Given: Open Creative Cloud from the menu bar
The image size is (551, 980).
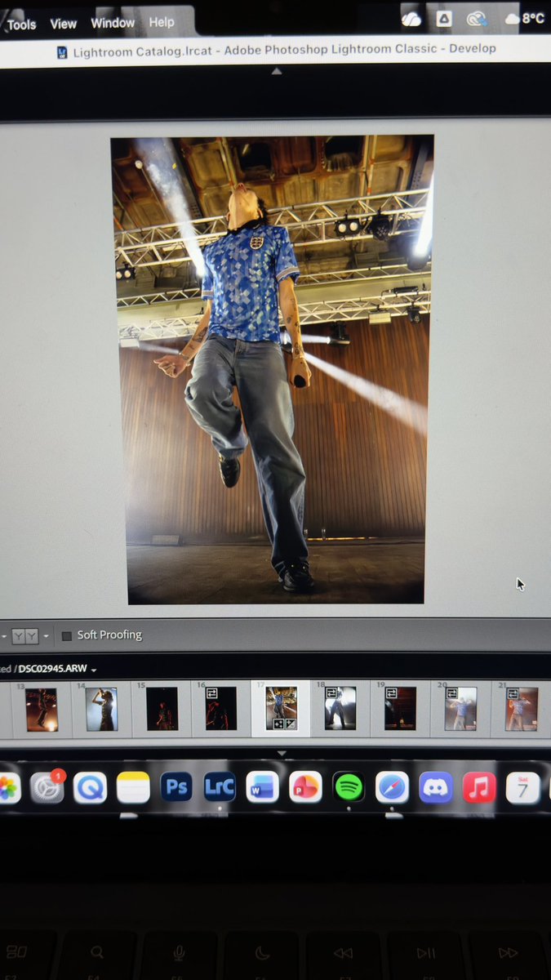Looking at the screenshot, I should pyautogui.click(x=476, y=18).
